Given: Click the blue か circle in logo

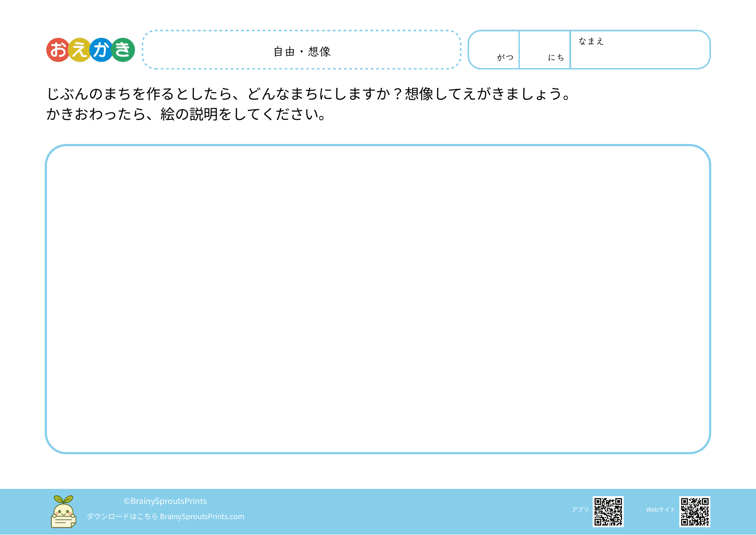Looking at the screenshot, I should coord(101,50).
